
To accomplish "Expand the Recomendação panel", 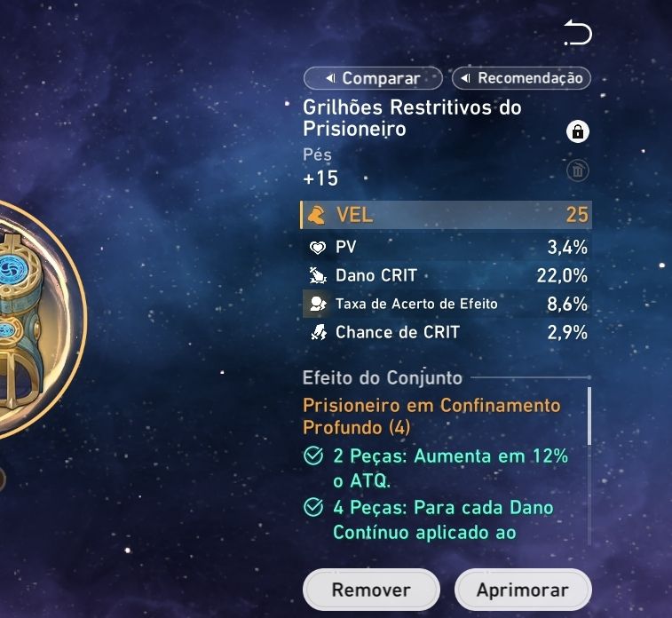I will [522, 78].
